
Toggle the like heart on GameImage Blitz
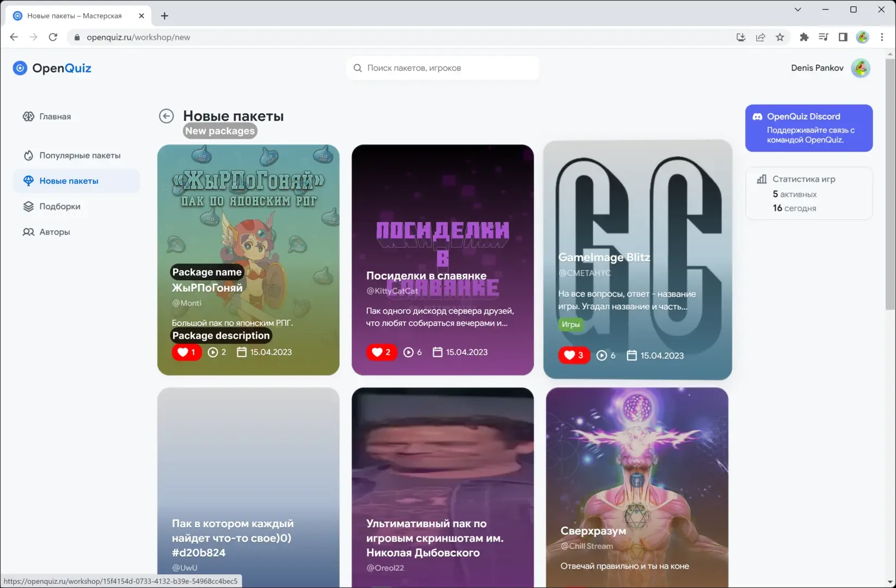[574, 356]
